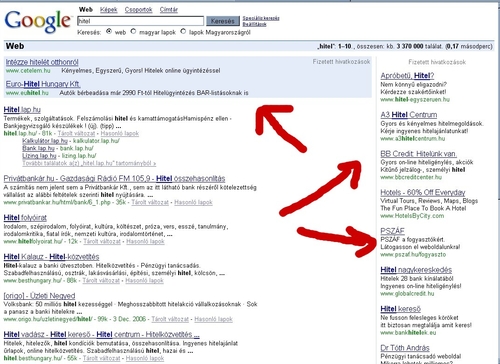Click the www.pszaf.hu/fogyaszto URL text
This screenshot has height=364, width=500.
pyautogui.click(x=413, y=255)
